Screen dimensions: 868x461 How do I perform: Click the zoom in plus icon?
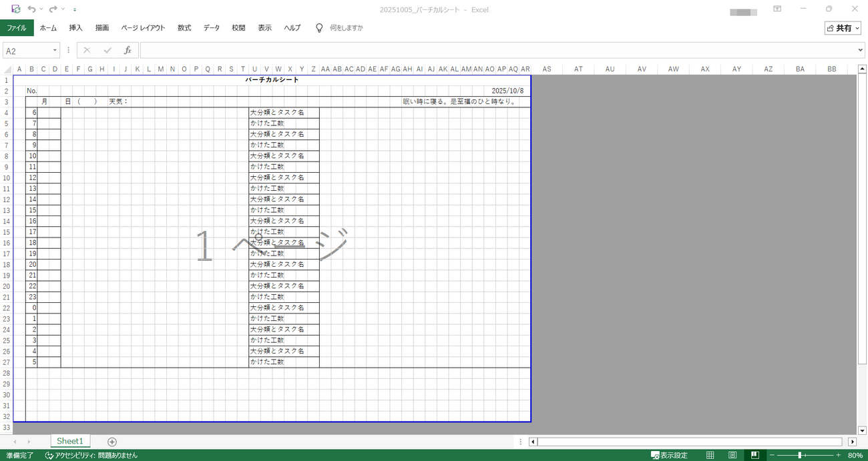coord(839,455)
